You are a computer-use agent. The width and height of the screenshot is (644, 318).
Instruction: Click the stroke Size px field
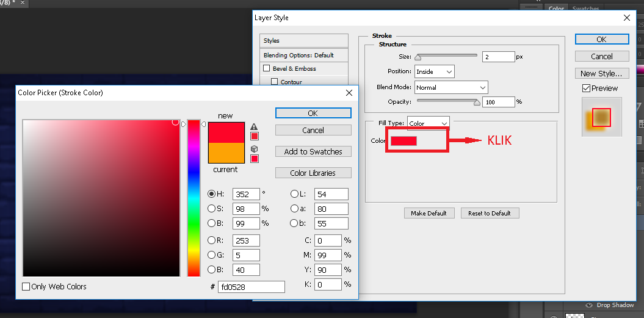tap(499, 57)
